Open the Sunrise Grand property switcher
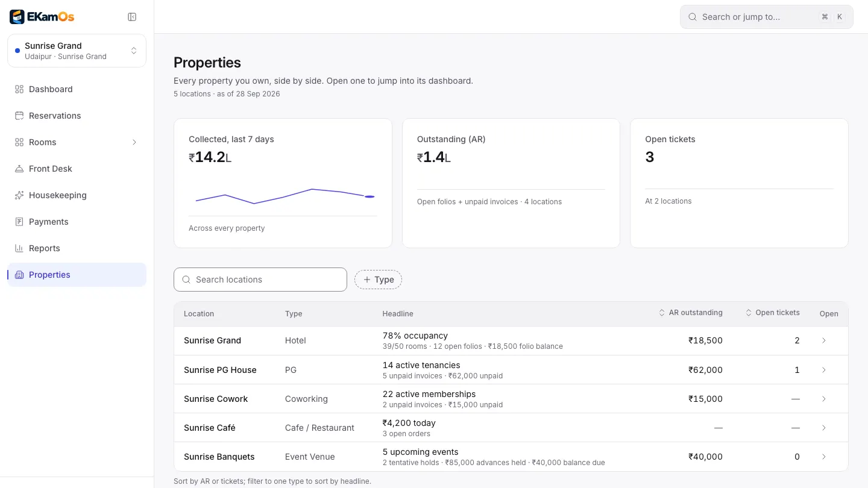This screenshot has height=488, width=868. 77,51
